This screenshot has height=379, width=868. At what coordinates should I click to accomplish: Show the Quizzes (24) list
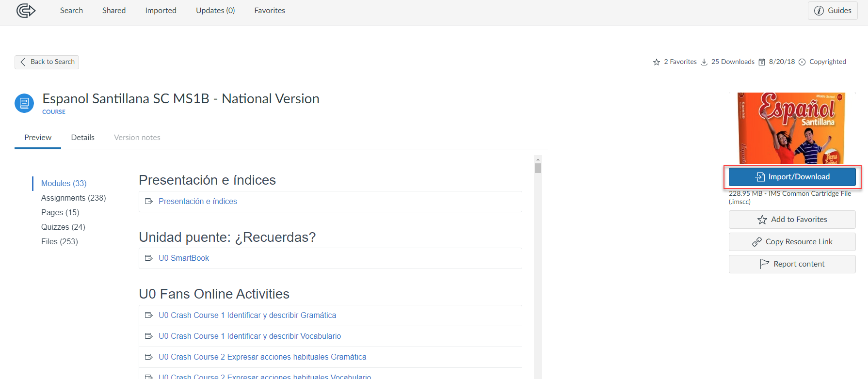(63, 227)
